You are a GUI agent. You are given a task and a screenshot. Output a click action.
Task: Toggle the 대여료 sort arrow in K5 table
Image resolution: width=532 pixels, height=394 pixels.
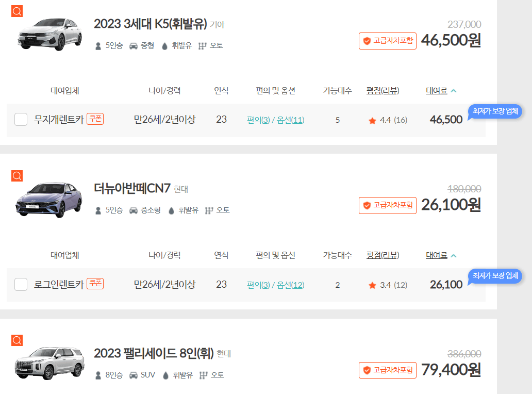(x=453, y=90)
